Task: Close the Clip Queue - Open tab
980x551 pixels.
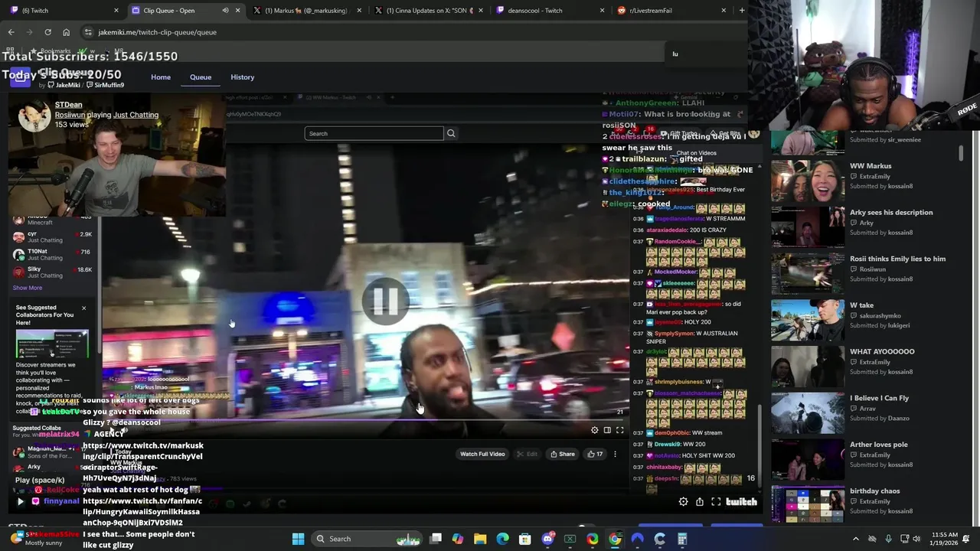Action: pos(237,11)
